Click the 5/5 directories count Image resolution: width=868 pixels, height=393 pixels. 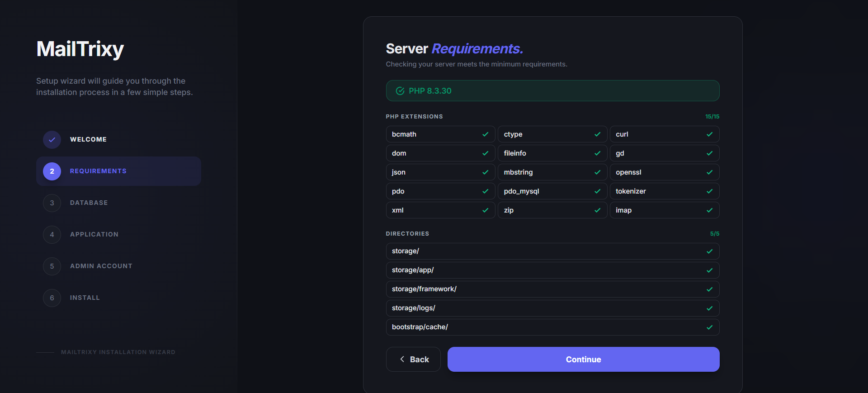[715, 234]
